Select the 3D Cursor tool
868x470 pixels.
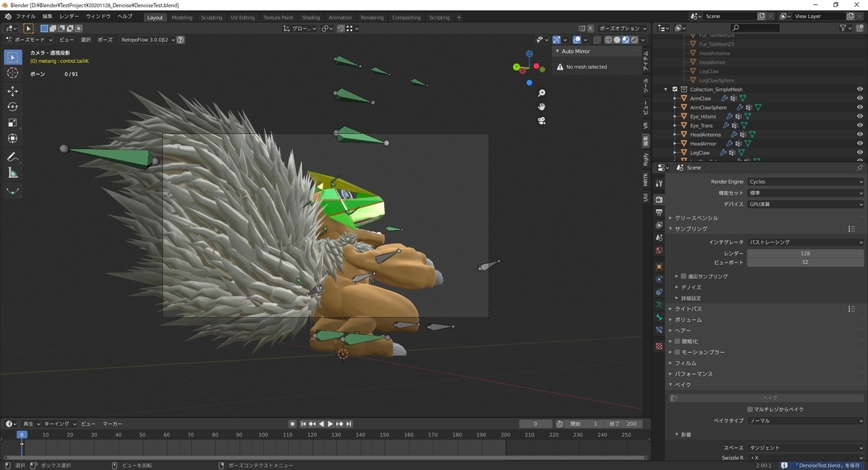13,73
